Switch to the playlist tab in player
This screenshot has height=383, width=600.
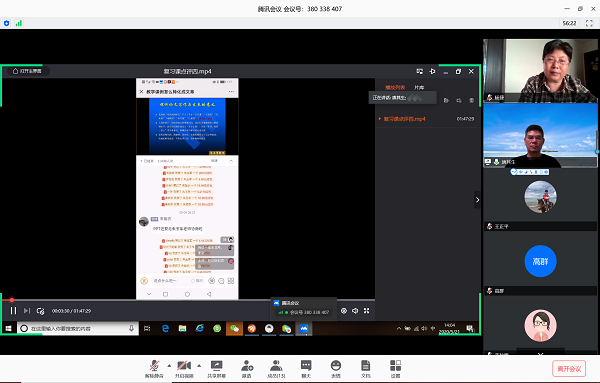pos(395,87)
